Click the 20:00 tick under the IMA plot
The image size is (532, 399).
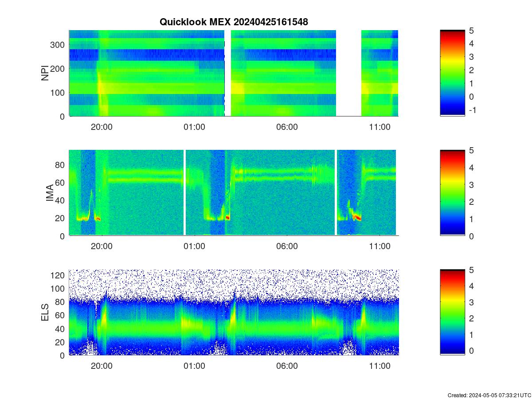(x=102, y=246)
